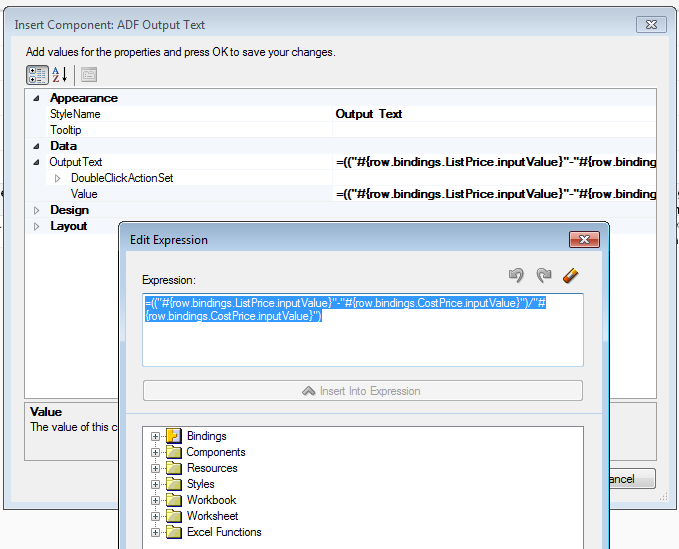Collapse the Data category
Image resolution: width=679 pixels, height=549 pixels.
point(36,146)
